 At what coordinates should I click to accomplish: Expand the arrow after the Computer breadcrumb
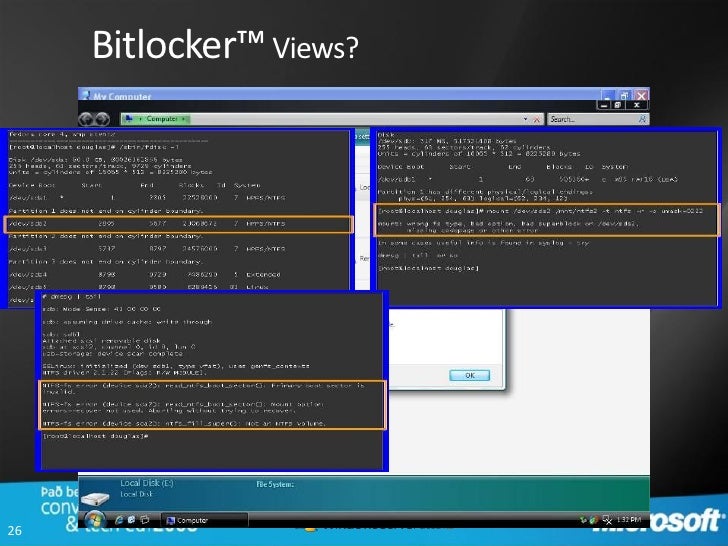pyautogui.click(x=184, y=119)
